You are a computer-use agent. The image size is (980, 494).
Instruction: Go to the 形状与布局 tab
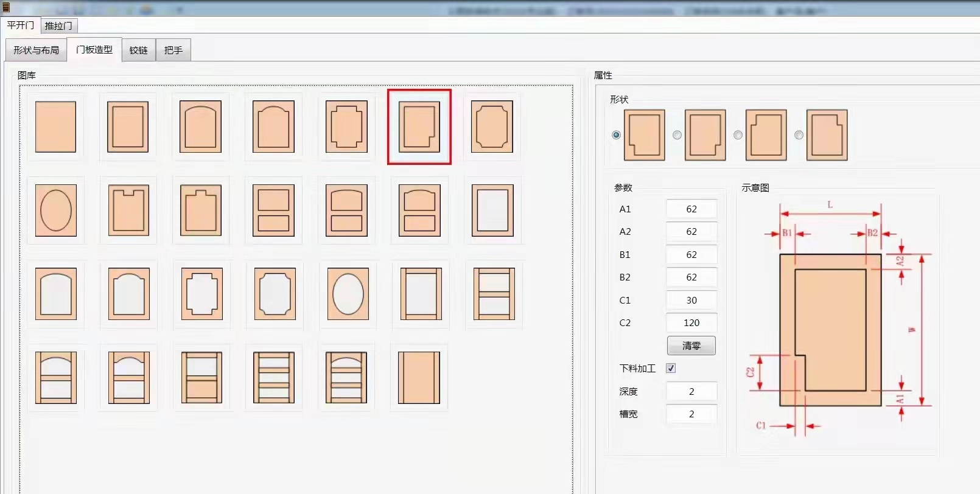click(x=37, y=50)
